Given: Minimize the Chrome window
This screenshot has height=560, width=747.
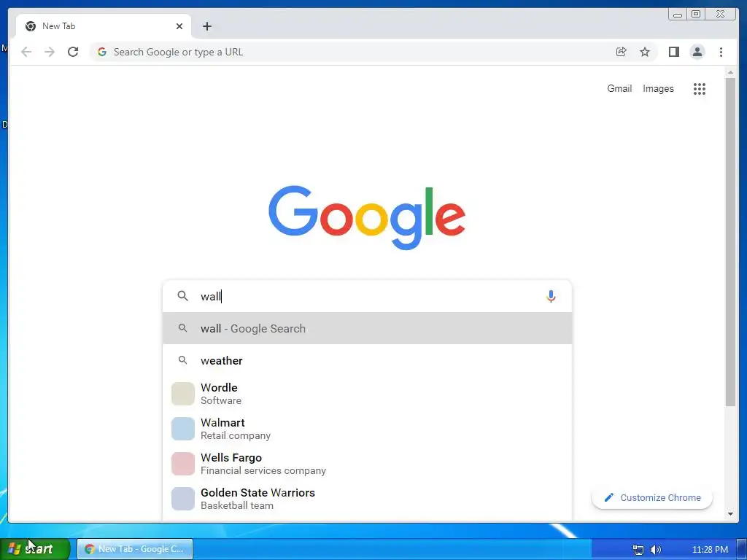Looking at the screenshot, I should [678, 14].
